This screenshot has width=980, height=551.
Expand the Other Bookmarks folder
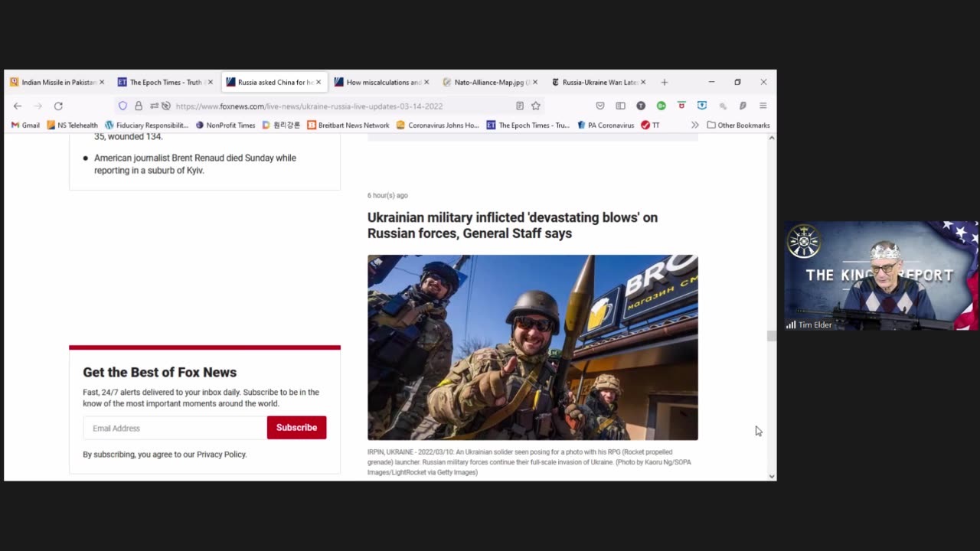(x=738, y=126)
